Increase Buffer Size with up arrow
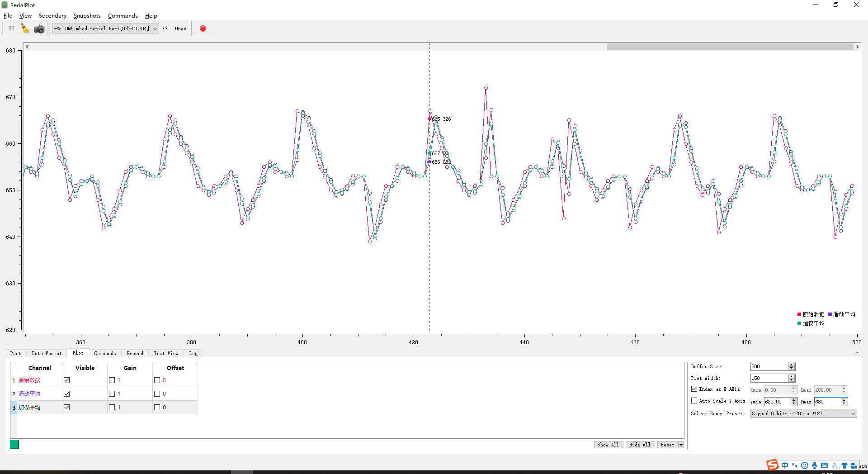Image resolution: width=868 pixels, height=474 pixels. tap(791, 365)
